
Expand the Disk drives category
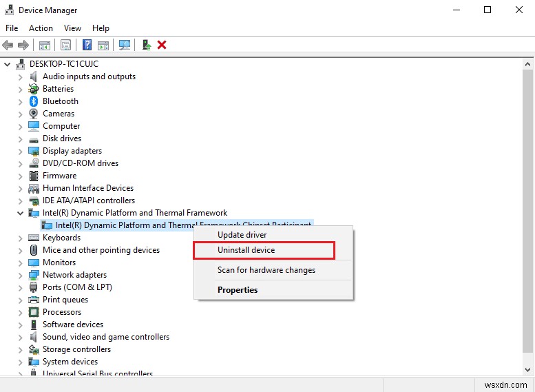(20, 139)
